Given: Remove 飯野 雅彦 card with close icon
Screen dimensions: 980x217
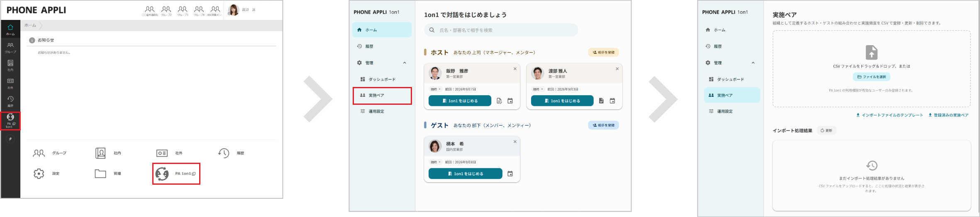Looking at the screenshot, I should tap(515, 69).
